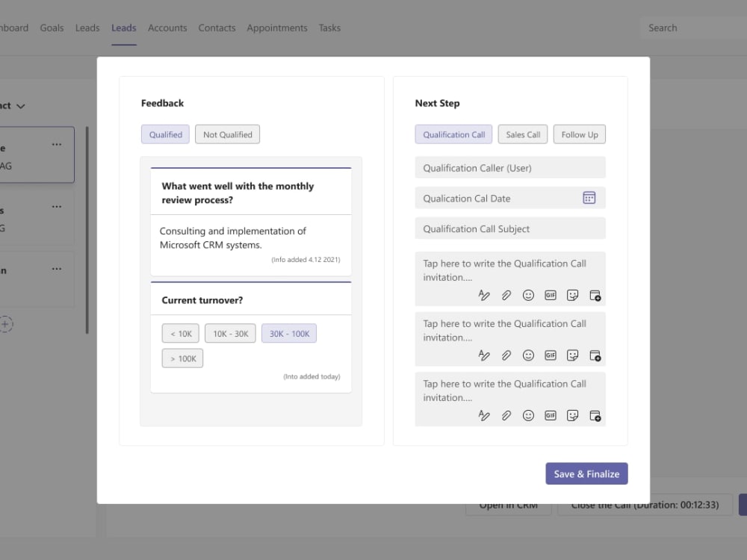
Task: Insert GIF in third invitation box
Action: click(x=551, y=415)
